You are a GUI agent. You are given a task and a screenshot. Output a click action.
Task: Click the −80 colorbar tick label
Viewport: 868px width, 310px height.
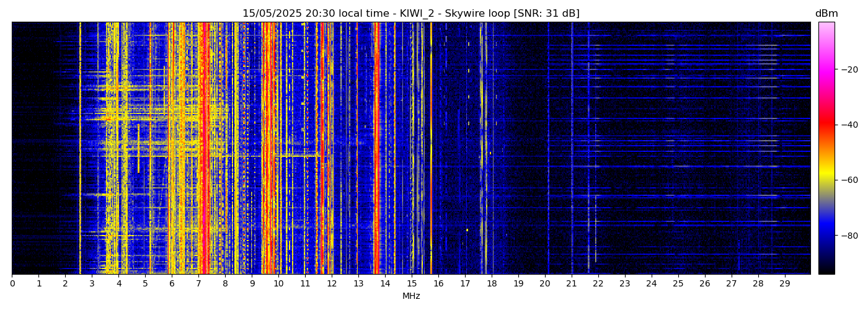pos(849,236)
